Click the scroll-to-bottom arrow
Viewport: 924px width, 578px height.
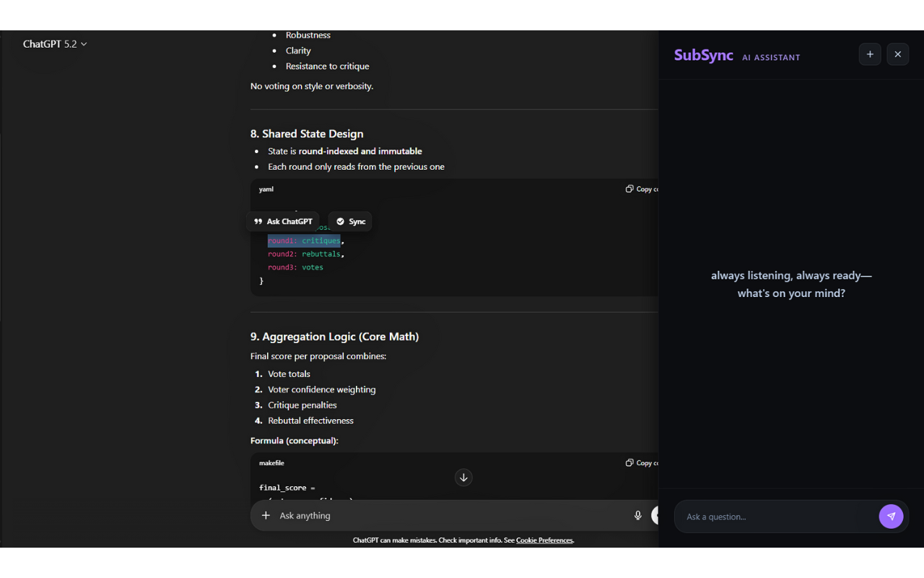coord(463,478)
